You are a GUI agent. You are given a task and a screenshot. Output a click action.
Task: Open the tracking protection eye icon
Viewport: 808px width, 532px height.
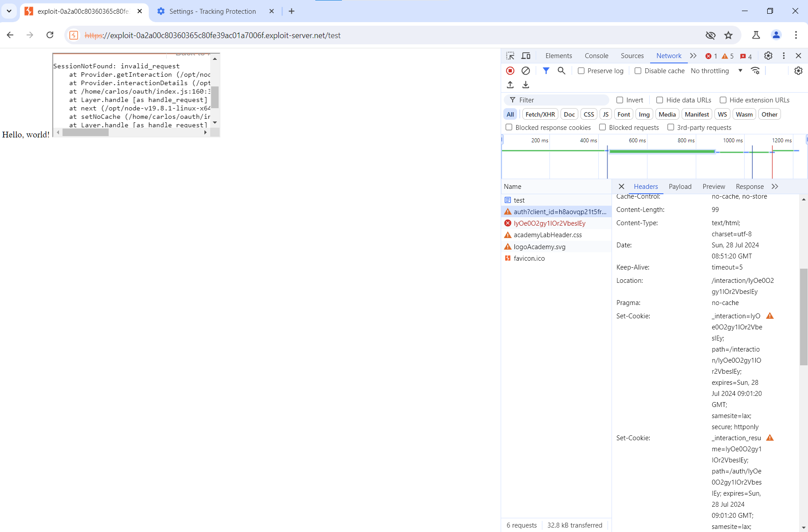click(x=710, y=35)
